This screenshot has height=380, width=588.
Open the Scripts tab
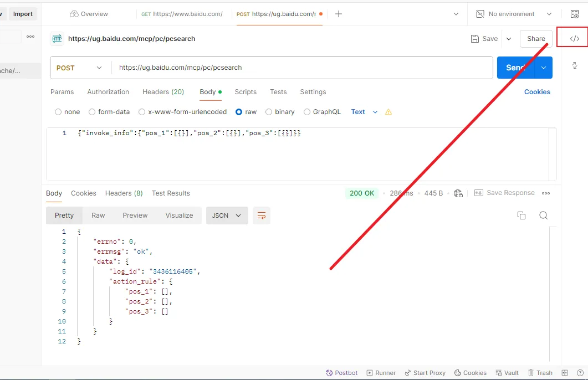(x=246, y=92)
